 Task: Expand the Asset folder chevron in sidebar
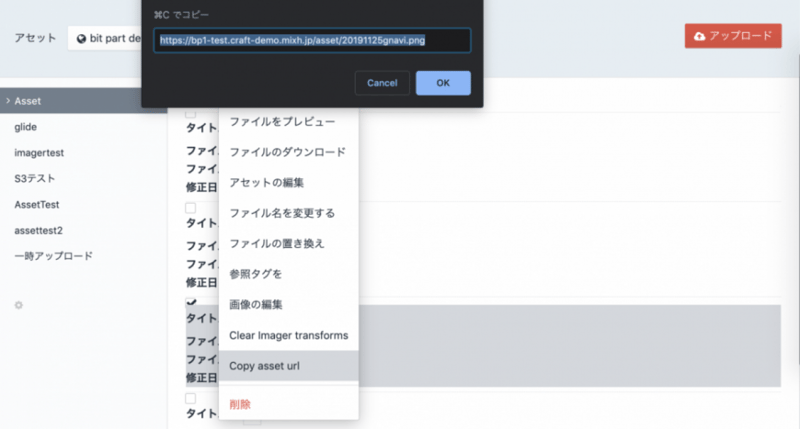(x=7, y=101)
